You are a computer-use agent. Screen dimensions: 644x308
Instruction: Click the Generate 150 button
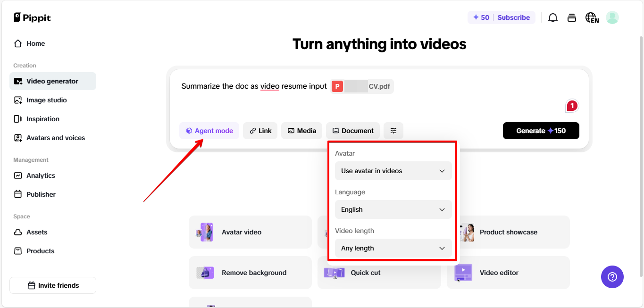(541, 131)
